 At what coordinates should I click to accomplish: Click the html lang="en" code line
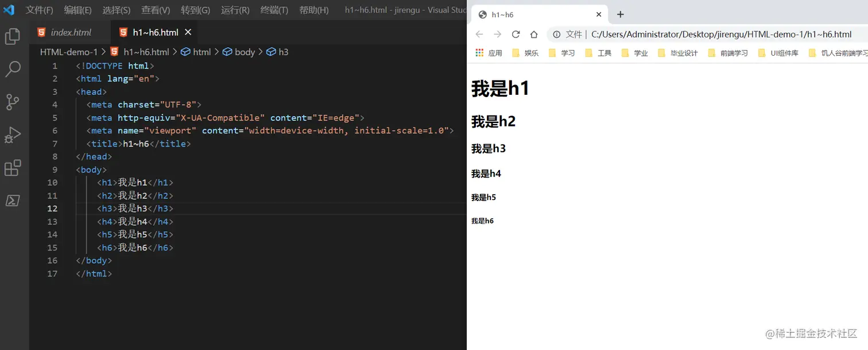click(118, 79)
